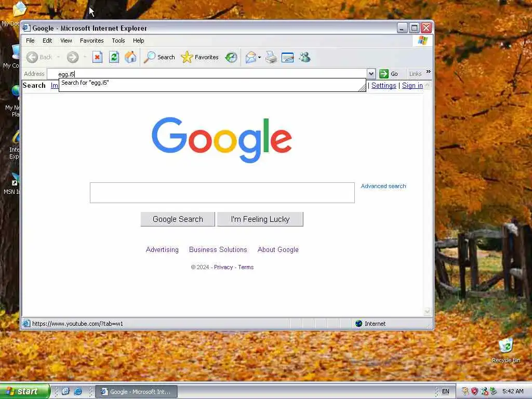Open the Terms link
The width and height of the screenshot is (532, 399).
[x=246, y=267]
